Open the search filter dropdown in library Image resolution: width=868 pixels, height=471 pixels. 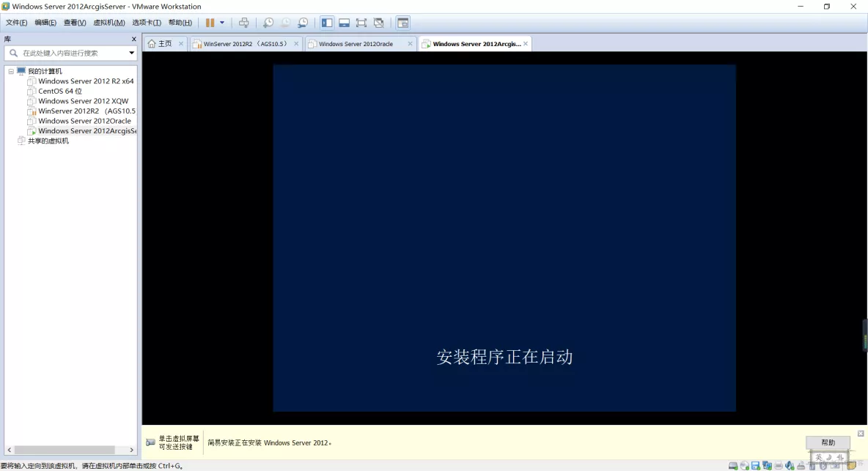tap(130, 52)
